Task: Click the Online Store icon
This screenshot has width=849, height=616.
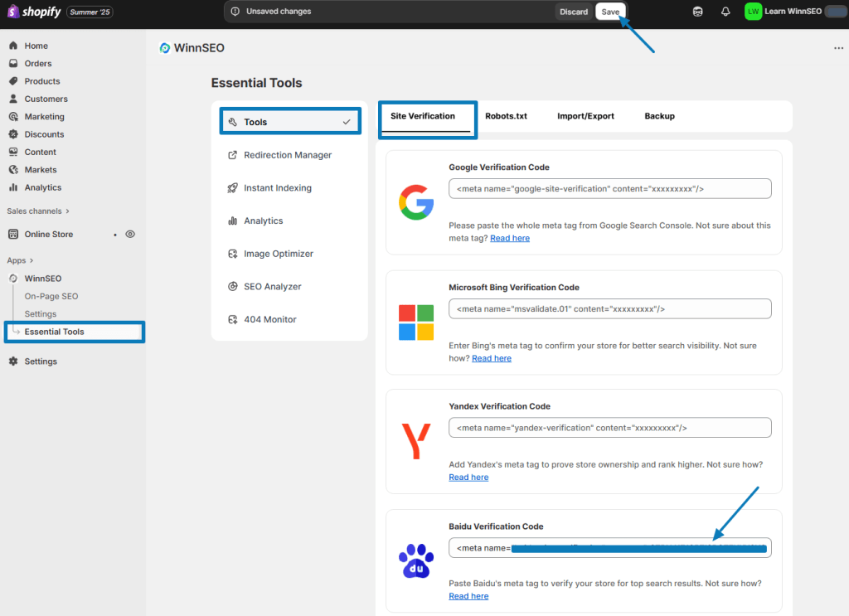Action: [x=13, y=234]
